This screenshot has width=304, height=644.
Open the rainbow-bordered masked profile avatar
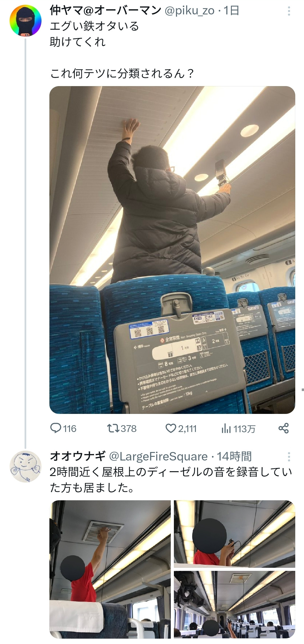(25, 21)
